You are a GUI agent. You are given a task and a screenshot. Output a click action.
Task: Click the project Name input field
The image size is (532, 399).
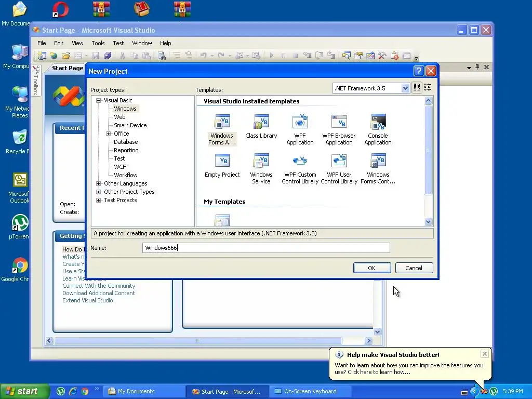point(266,248)
